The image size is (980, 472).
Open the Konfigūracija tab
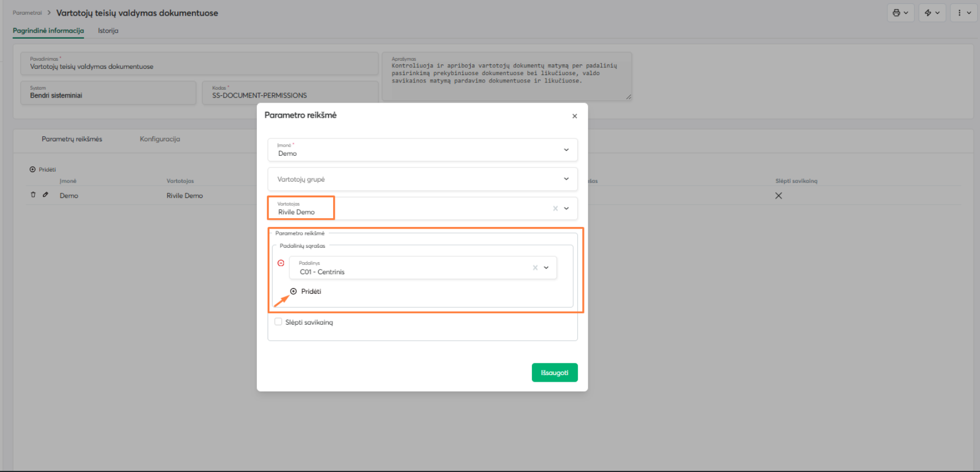(160, 139)
